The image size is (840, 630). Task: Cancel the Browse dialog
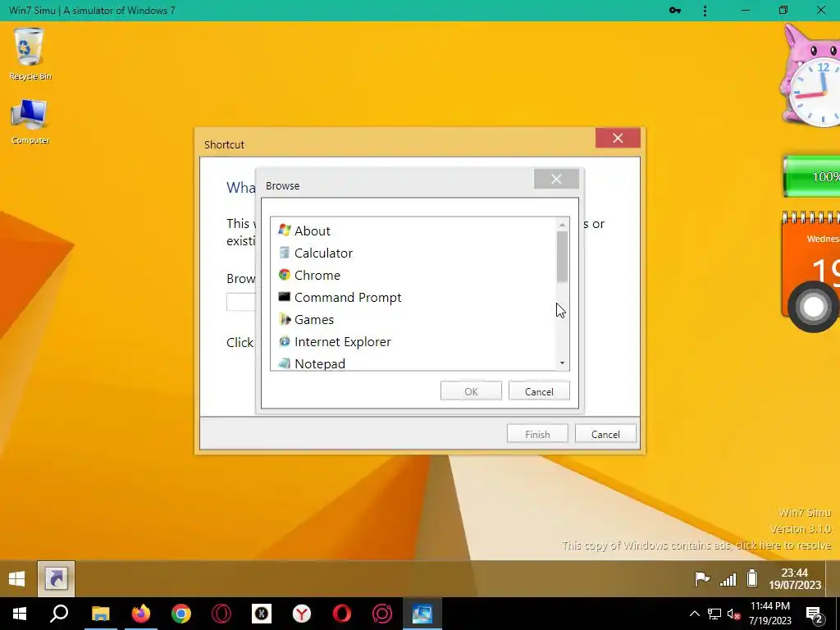tap(539, 391)
